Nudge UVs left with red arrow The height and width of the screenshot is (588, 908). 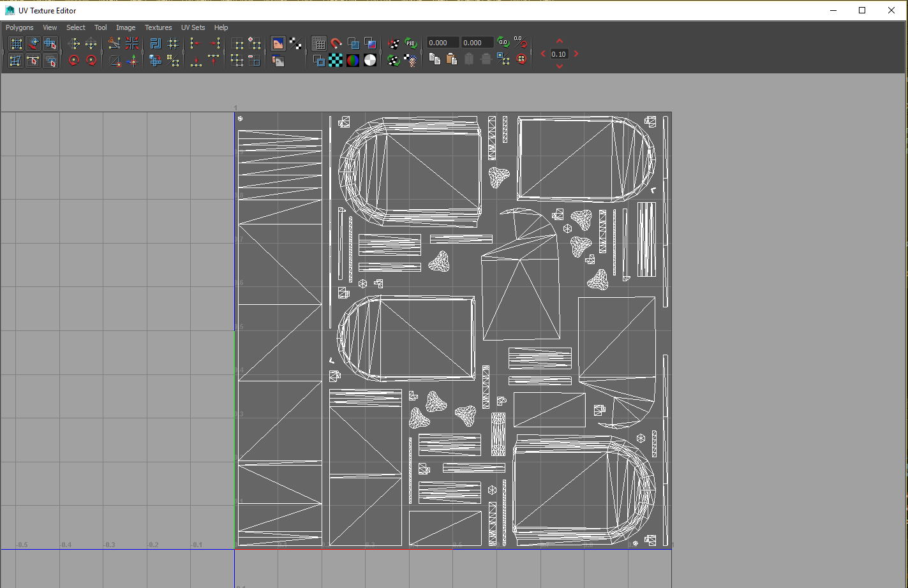pyautogui.click(x=543, y=54)
